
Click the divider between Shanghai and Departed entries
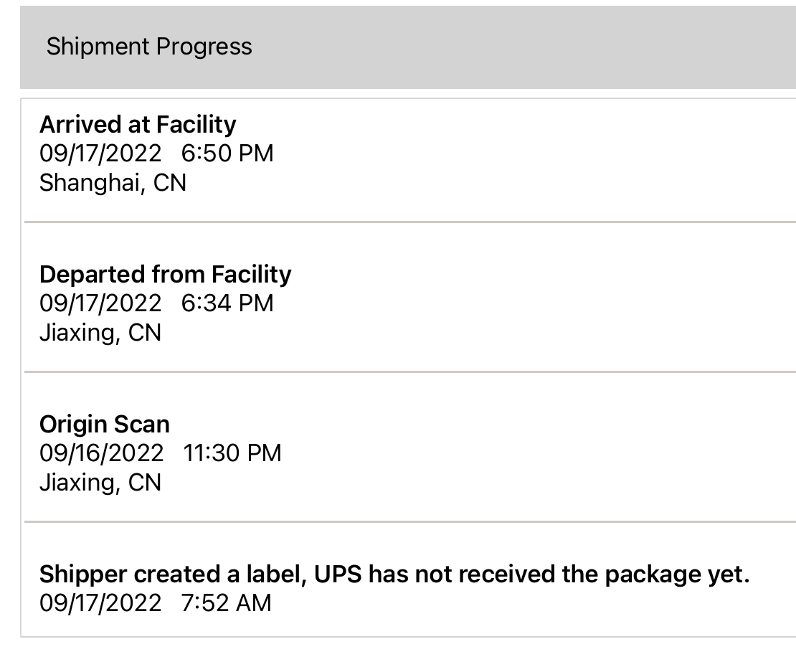[409, 222]
